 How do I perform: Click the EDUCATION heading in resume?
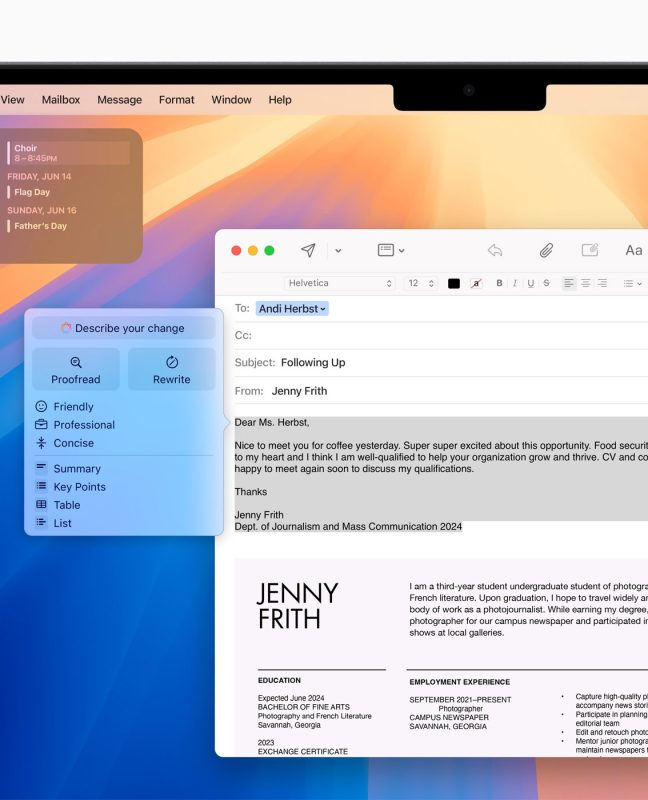(x=279, y=681)
